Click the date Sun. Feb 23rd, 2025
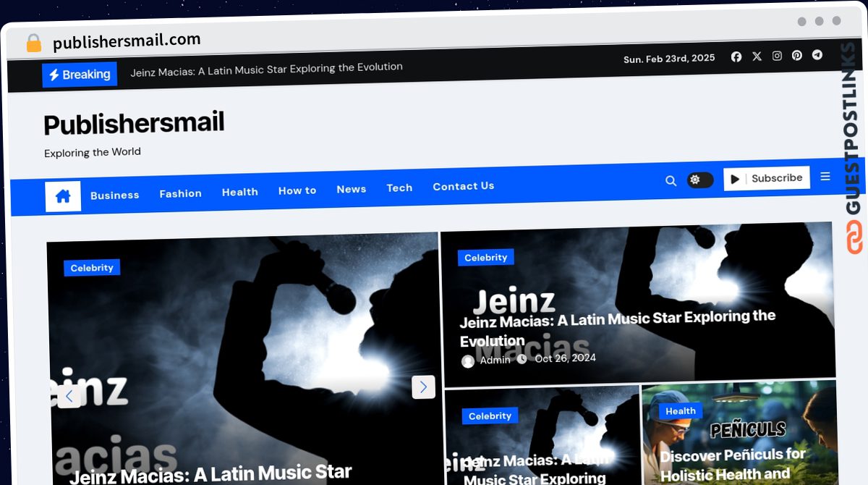868x485 pixels. click(669, 59)
